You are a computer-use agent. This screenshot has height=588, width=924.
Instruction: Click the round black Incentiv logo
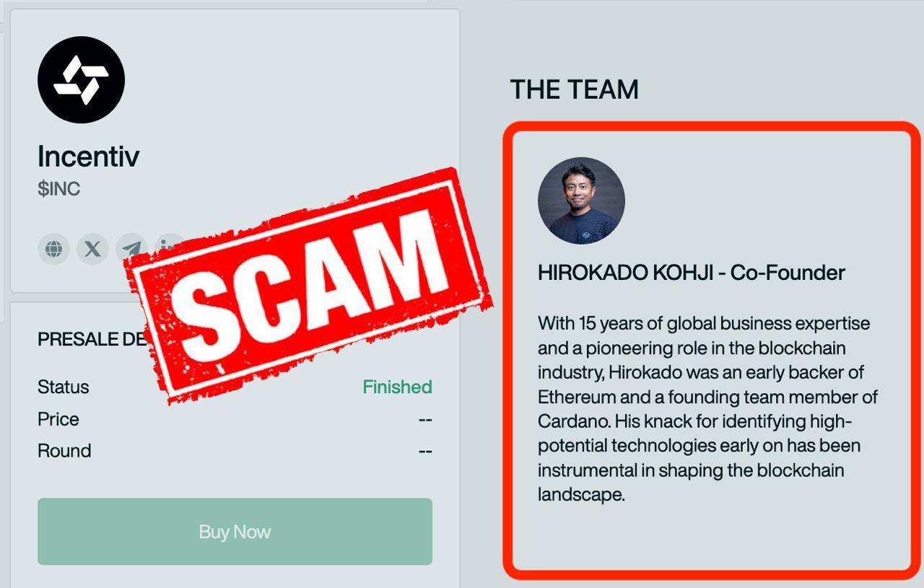[x=81, y=79]
